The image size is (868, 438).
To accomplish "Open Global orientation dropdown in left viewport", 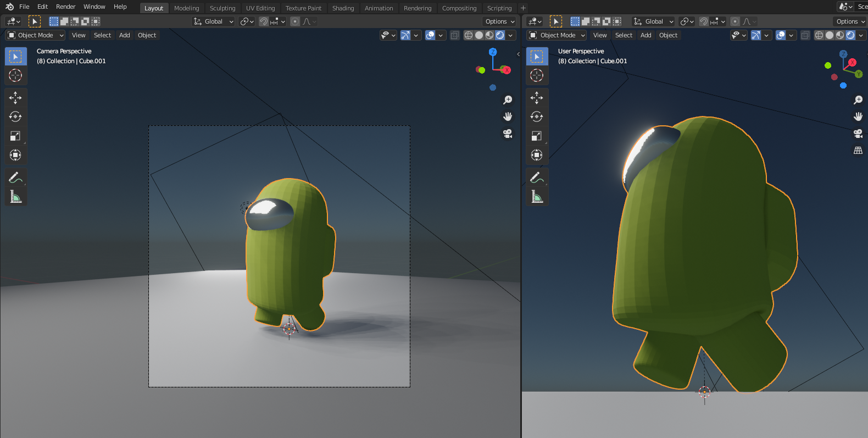I will coord(214,21).
